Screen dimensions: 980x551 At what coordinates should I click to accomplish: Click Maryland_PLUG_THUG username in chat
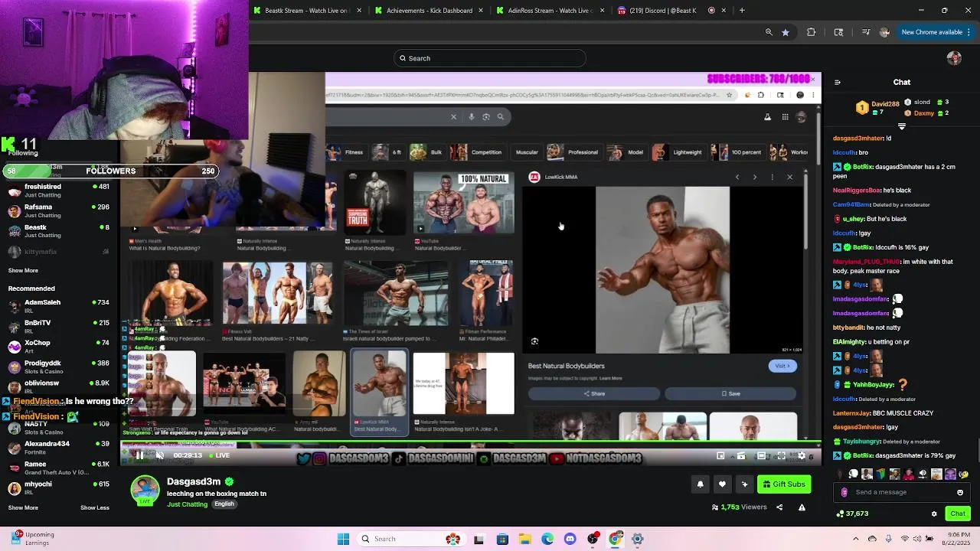pyautogui.click(x=867, y=262)
